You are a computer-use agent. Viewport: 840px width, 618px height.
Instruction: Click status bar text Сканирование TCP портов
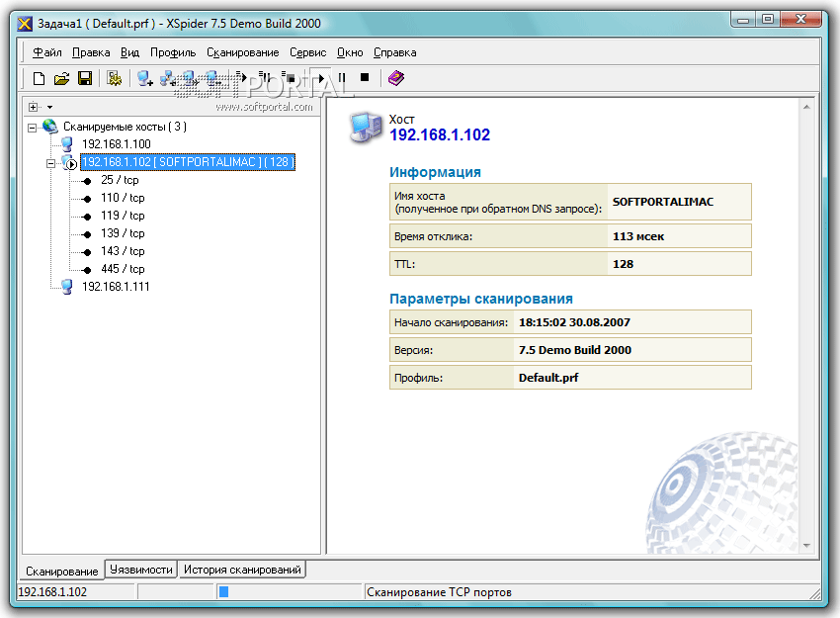(440, 592)
